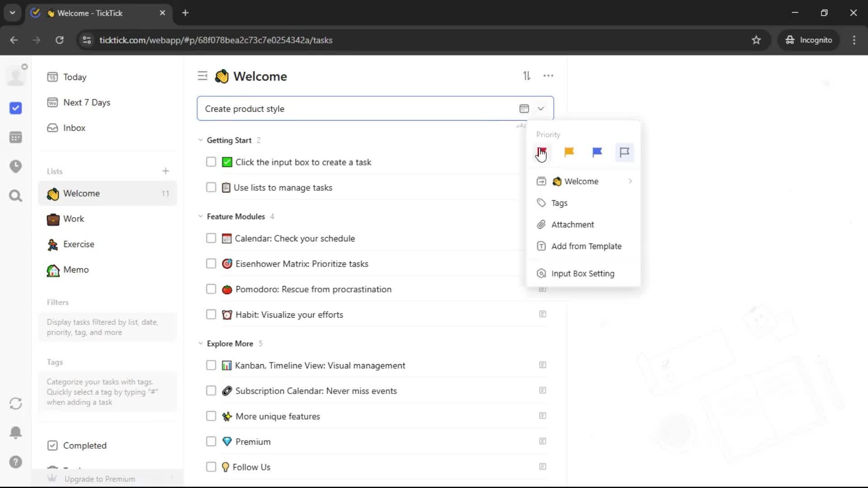Open the Search icon in sidebar
Viewport: 868px width, 488px height.
point(15,196)
